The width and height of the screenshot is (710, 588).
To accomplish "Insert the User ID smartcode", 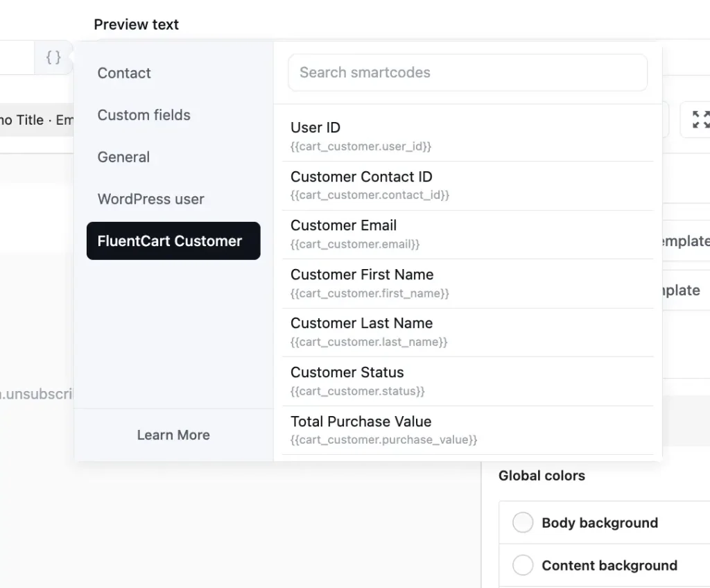I will point(468,137).
